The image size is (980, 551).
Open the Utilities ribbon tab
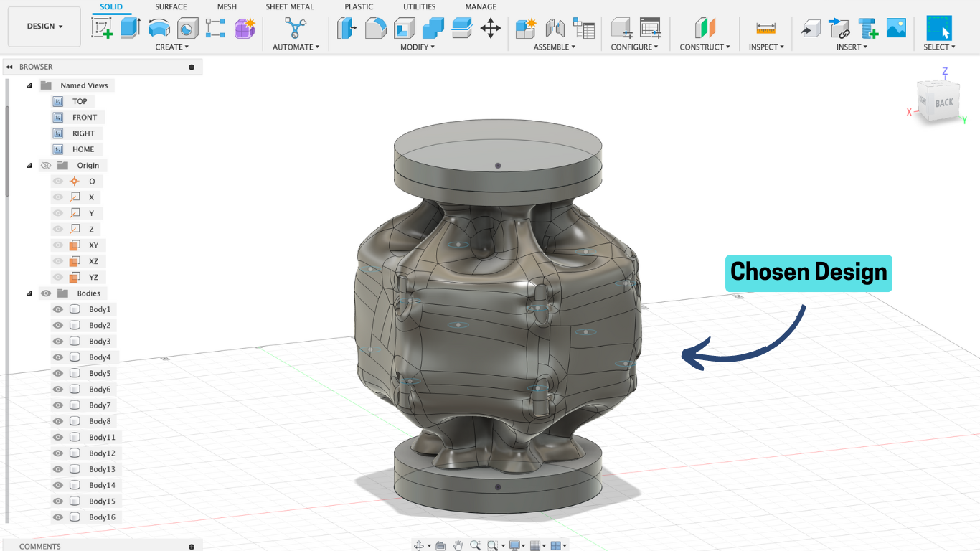(419, 6)
